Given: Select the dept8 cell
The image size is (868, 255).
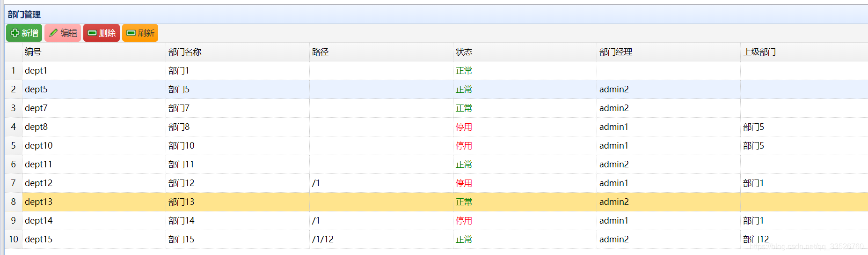Looking at the screenshot, I should 94,127.
